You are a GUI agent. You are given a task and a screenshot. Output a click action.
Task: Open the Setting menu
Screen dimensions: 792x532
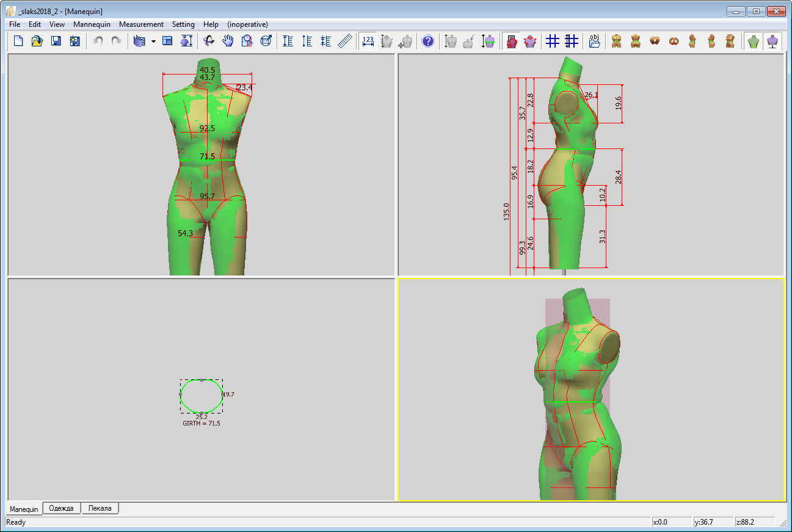183,24
